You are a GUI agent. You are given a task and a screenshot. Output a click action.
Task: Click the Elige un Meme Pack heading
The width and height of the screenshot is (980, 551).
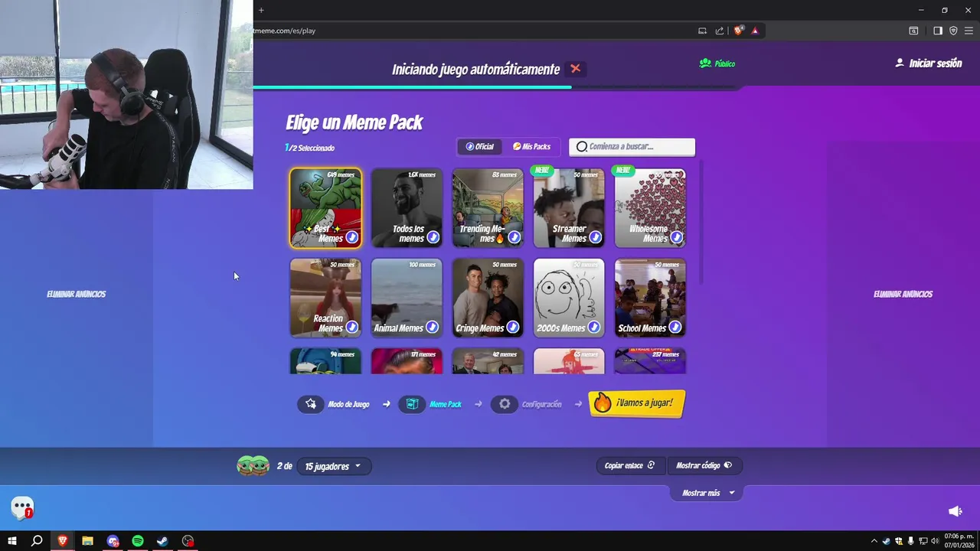point(354,122)
